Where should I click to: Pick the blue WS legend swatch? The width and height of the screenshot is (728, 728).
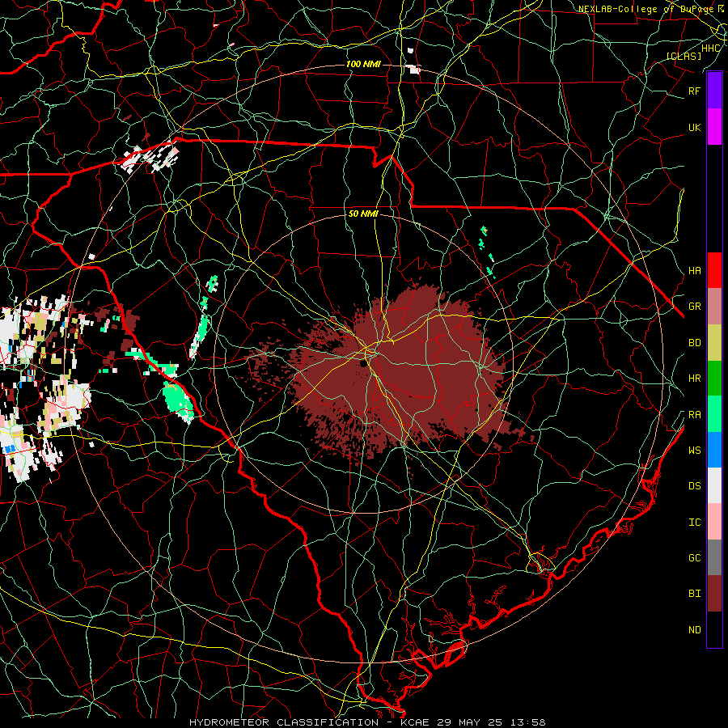point(714,450)
